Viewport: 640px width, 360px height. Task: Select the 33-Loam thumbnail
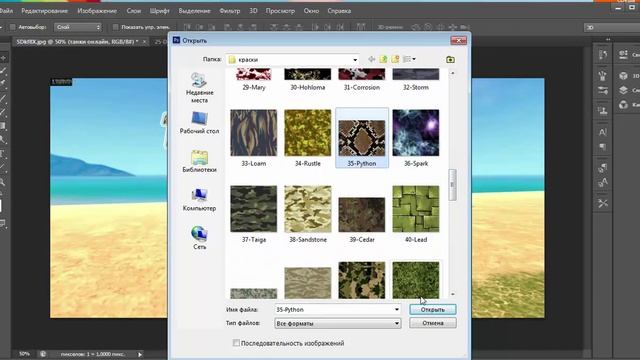[253, 133]
